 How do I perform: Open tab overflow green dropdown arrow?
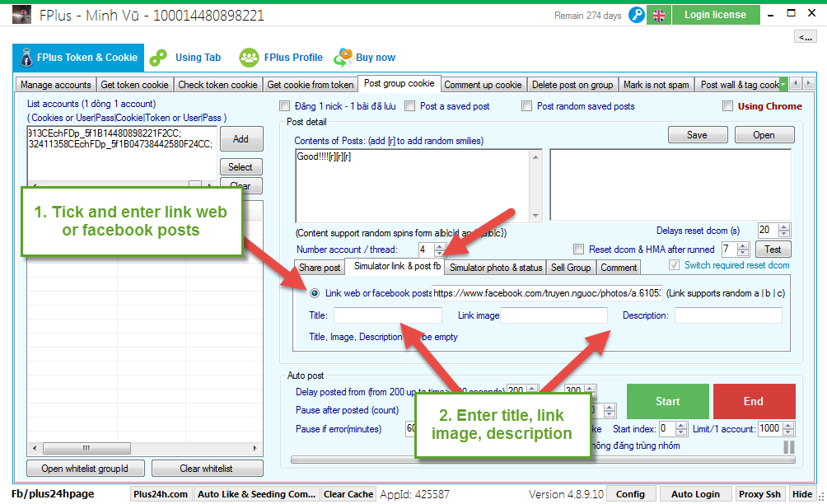pos(783,84)
